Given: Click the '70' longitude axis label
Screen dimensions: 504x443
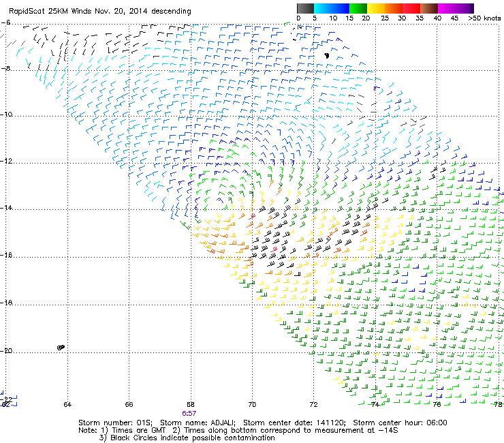Looking at the screenshot, I should point(252,404).
